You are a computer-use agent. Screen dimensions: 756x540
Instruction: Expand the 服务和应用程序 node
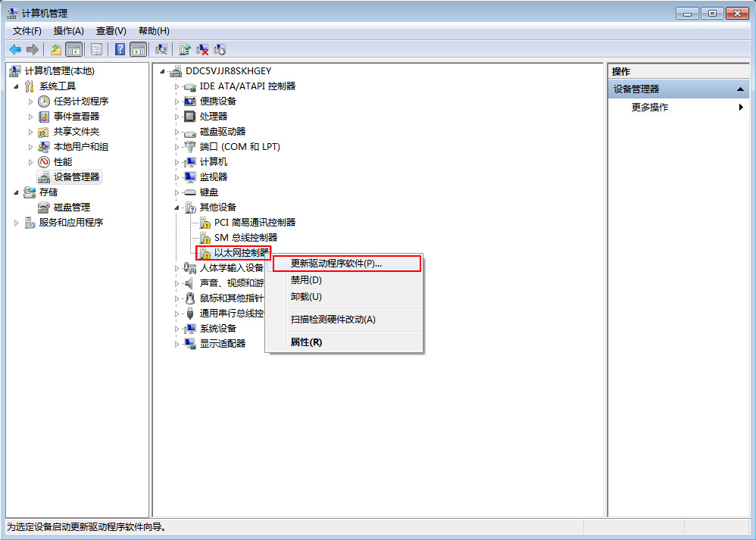click(17, 223)
